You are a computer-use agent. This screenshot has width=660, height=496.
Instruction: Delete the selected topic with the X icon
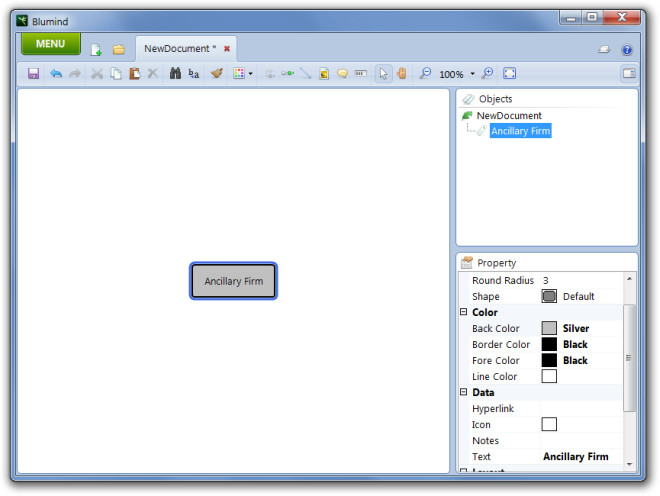pos(152,74)
